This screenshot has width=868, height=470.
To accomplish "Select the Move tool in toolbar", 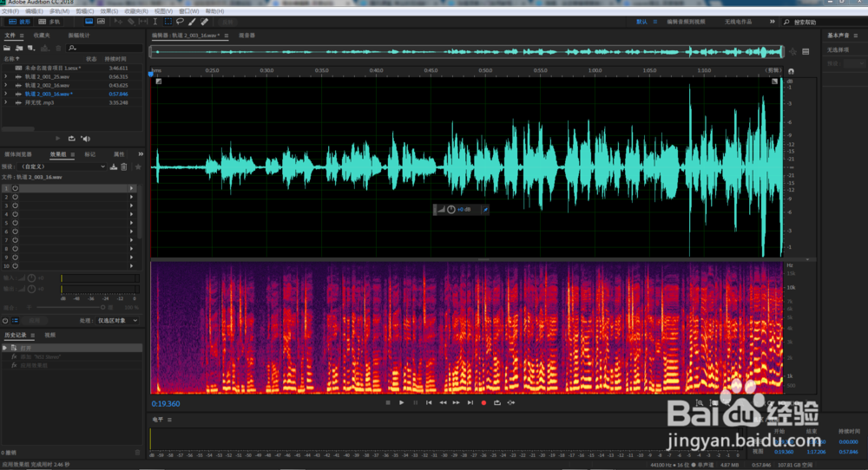I will 118,22.
